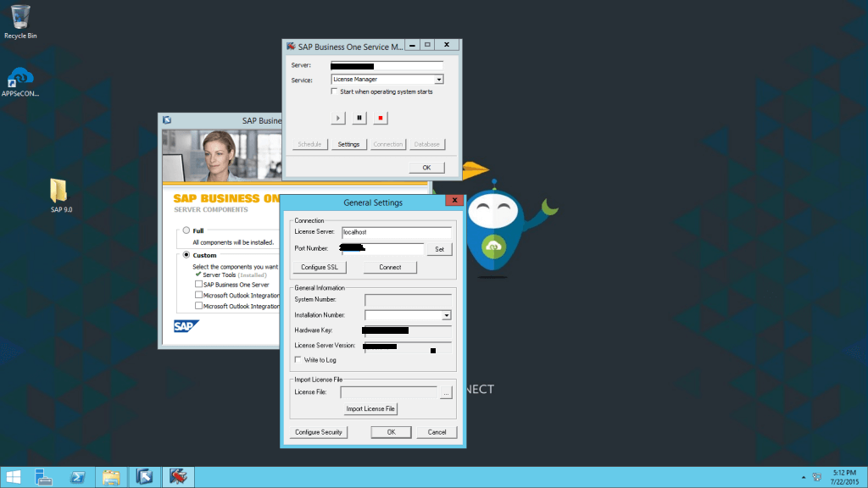Close the General Settings dialog
This screenshot has height=488, width=868.
point(454,200)
